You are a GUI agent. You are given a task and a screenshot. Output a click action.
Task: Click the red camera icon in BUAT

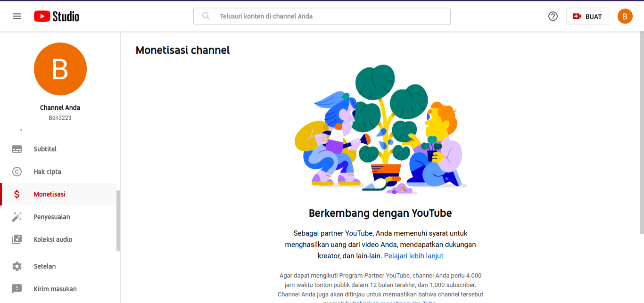tap(577, 16)
